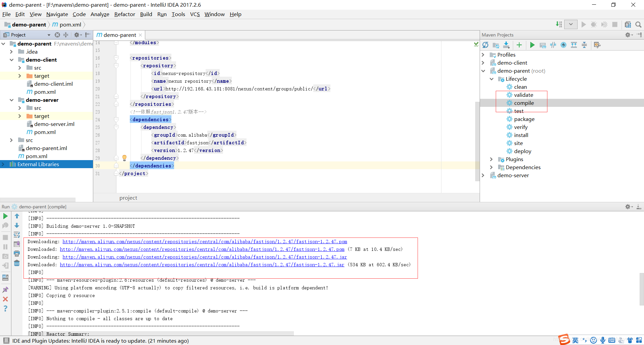This screenshot has width=644, height=345.
Task: Clear all console output trash icon
Action: pyautogui.click(x=17, y=263)
